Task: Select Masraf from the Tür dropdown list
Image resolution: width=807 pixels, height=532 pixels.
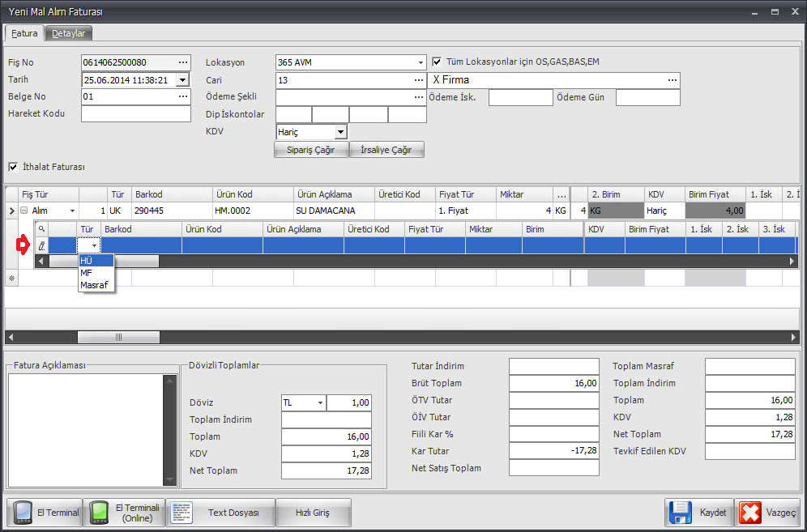Action: tap(96, 284)
